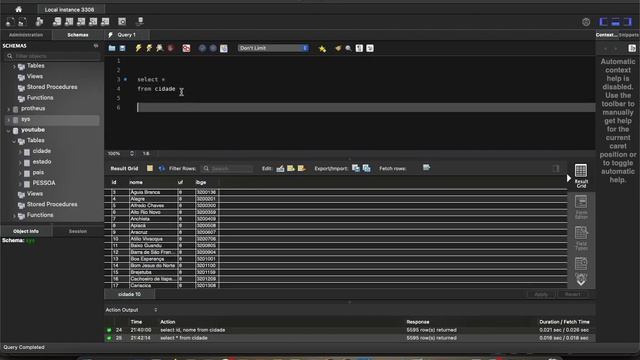640x360 pixels.
Task: Expand the cidade table node
Action: [20, 151]
